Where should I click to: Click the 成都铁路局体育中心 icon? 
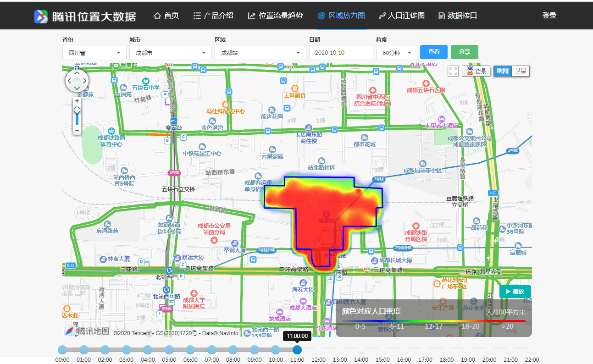(111, 131)
